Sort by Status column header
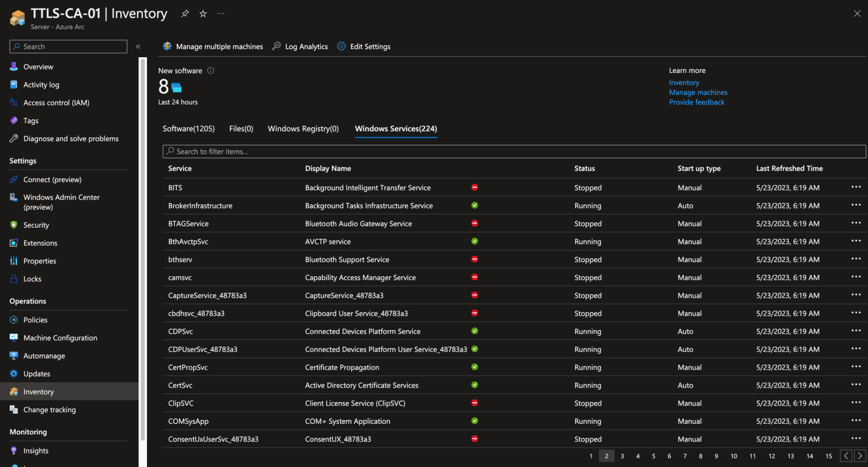The width and height of the screenshot is (868, 467). click(584, 169)
